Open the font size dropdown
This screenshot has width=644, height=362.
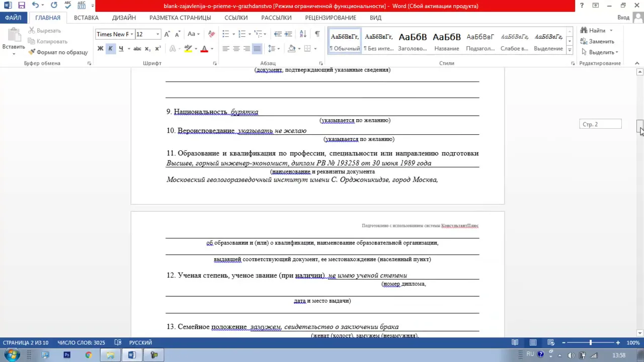(158, 34)
